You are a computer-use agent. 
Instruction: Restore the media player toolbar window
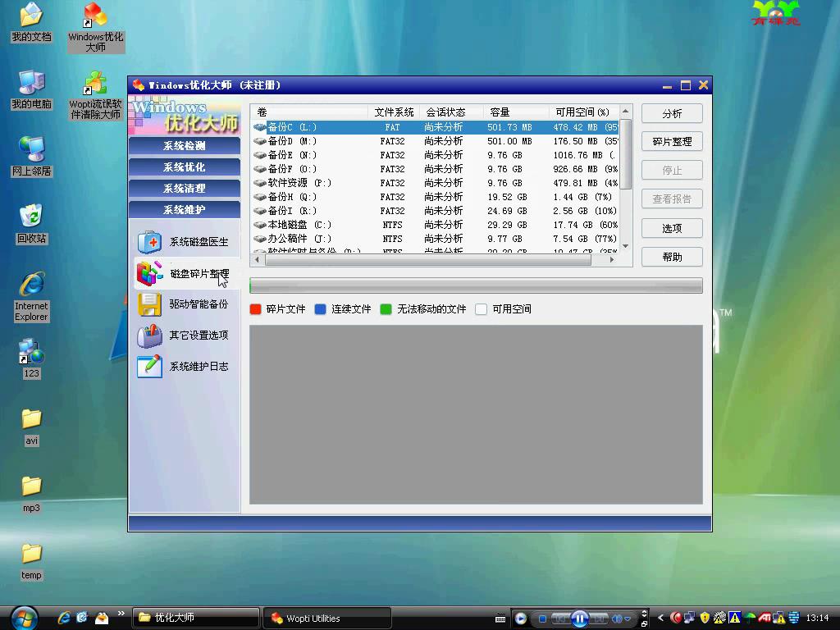pos(644,624)
